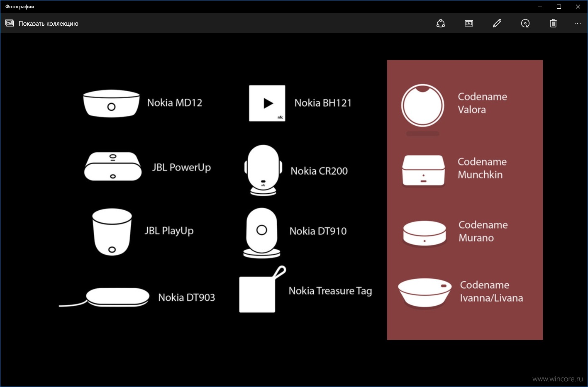Click the Nokia DT910 text
This screenshot has width=588, height=387.
pos(318,231)
